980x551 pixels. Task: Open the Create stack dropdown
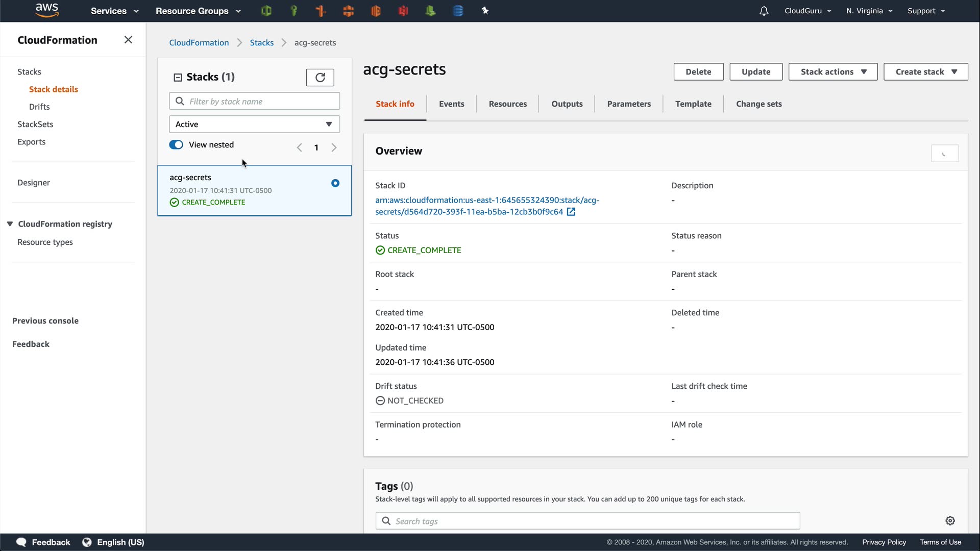click(x=925, y=72)
